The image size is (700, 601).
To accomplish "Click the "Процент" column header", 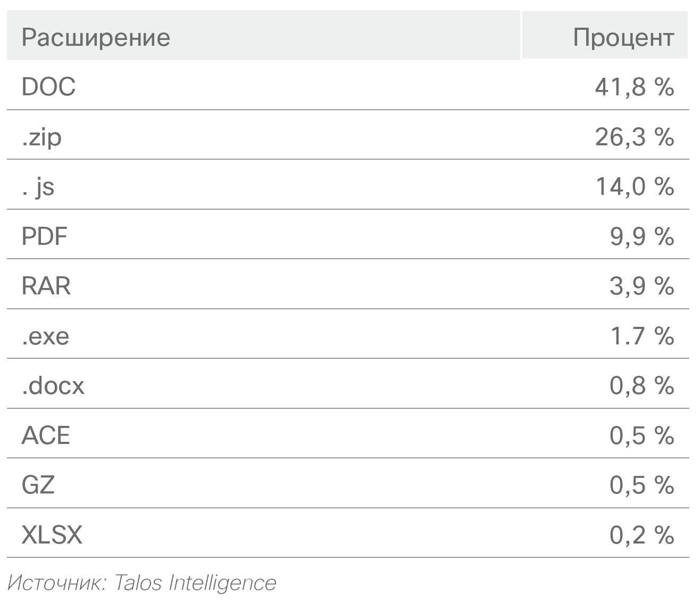I will pos(623,37).
